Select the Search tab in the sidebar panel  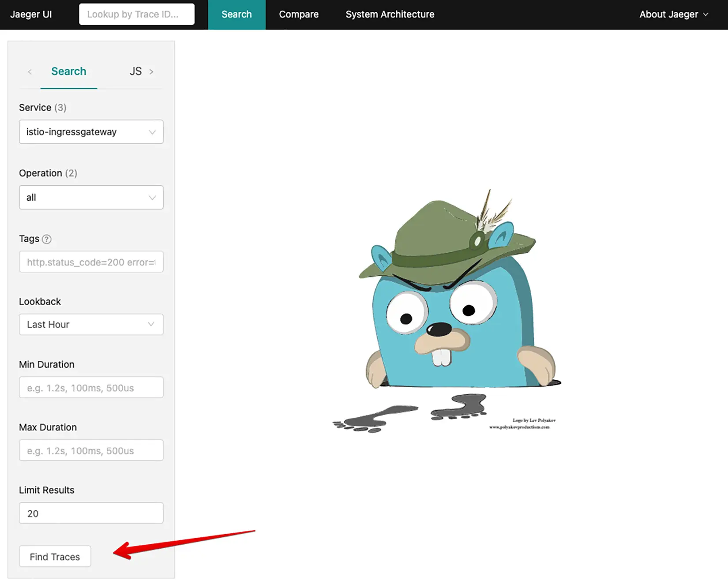(69, 71)
